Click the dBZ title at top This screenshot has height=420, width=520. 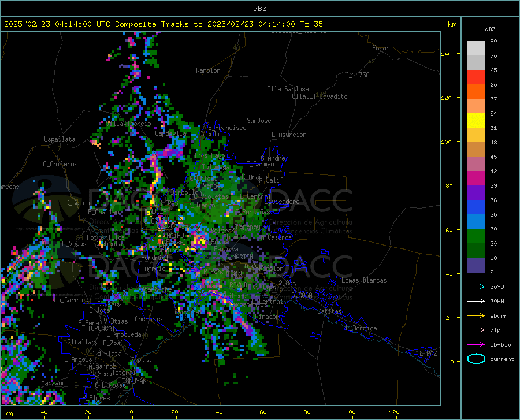point(259,9)
